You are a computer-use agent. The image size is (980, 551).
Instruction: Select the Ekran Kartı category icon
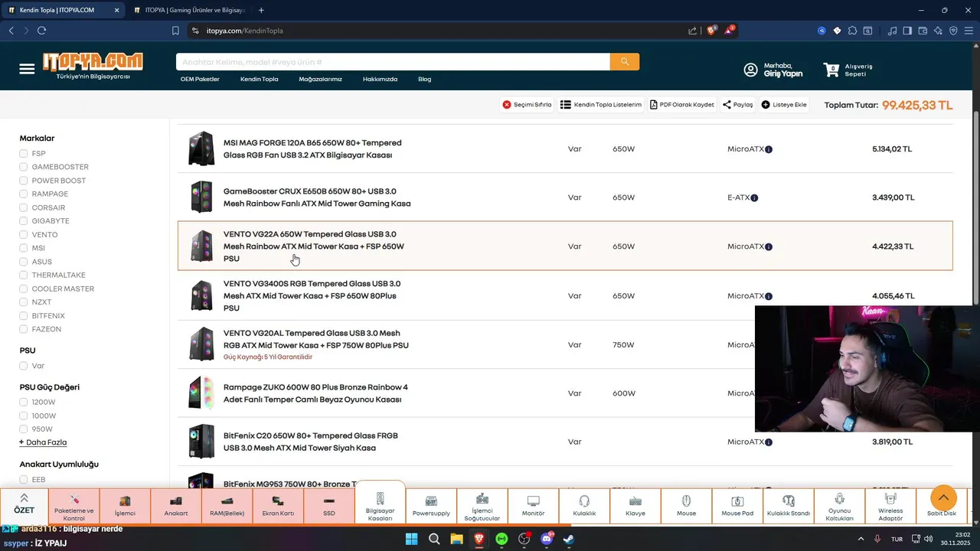click(x=278, y=505)
